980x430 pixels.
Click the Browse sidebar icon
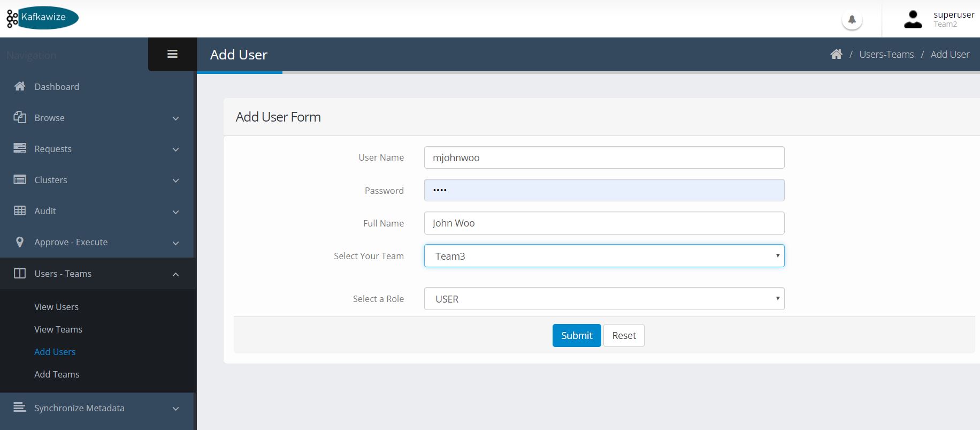pos(20,117)
